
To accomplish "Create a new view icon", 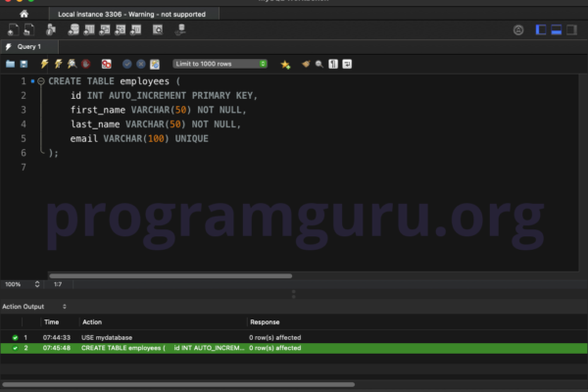I will 105,29.
